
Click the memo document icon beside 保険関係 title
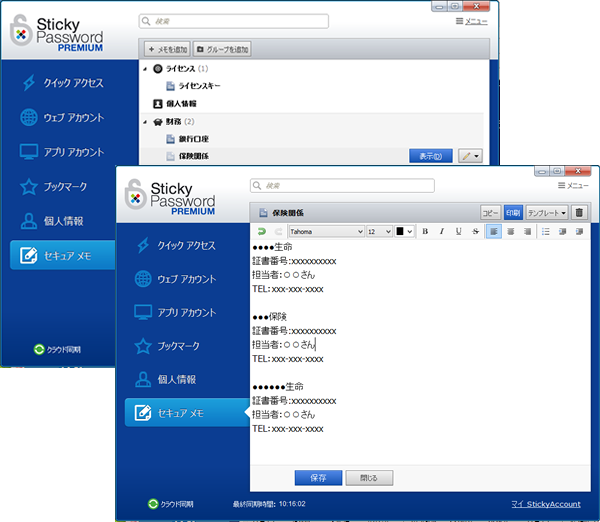tap(263, 213)
